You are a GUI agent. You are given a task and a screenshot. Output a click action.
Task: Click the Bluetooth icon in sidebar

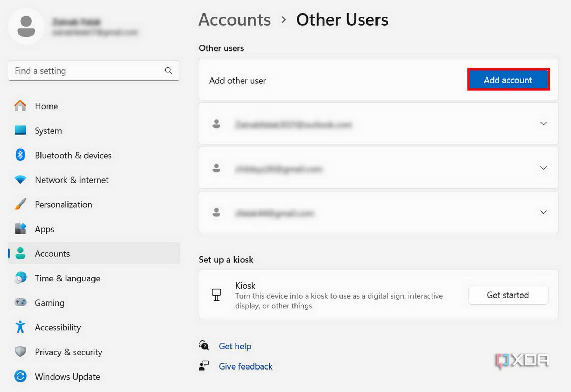coord(20,155)
